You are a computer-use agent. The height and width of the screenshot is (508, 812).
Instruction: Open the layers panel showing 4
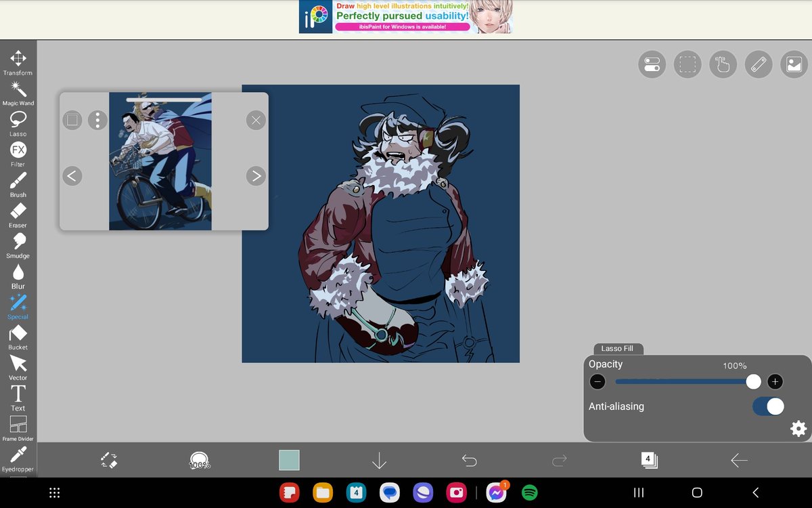point(649,461)
